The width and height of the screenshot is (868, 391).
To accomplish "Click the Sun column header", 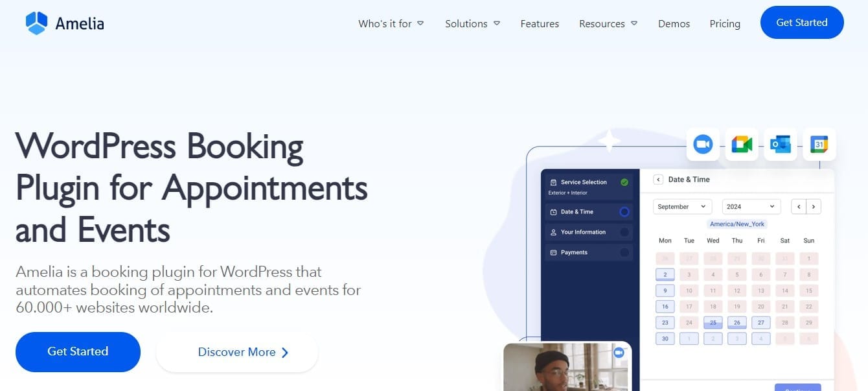I will tap(809, 241).
